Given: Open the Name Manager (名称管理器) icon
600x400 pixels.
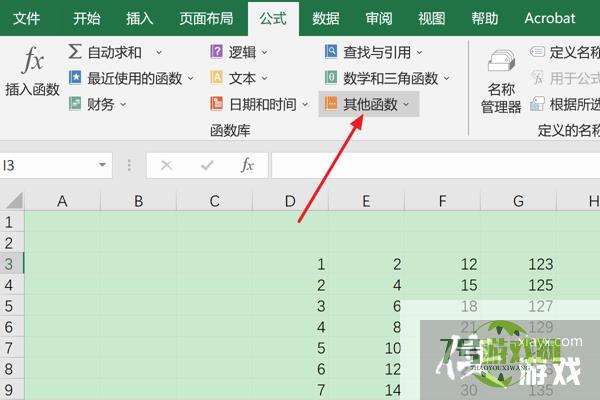Looking at the screenshot, I should (x=501, y=60).
